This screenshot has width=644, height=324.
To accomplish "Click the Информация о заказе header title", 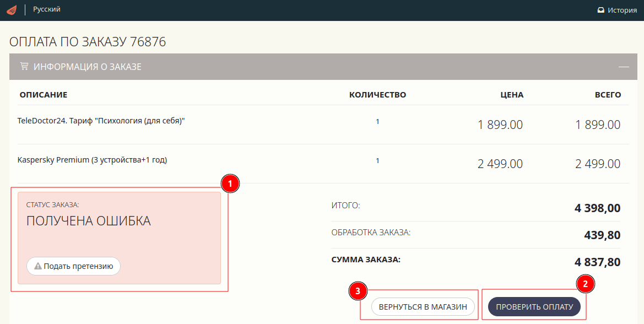I will [x=88, y=67].
